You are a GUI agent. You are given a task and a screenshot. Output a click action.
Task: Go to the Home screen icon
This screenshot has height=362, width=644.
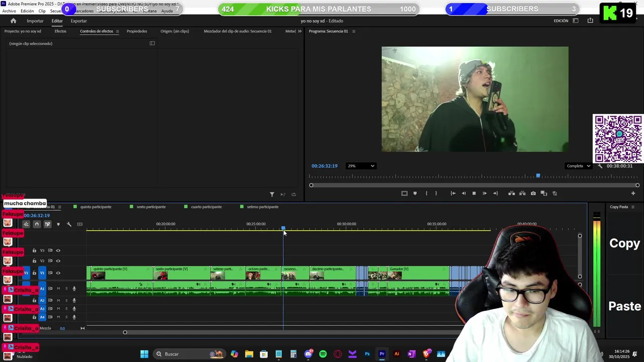click(x=13, y=21)
